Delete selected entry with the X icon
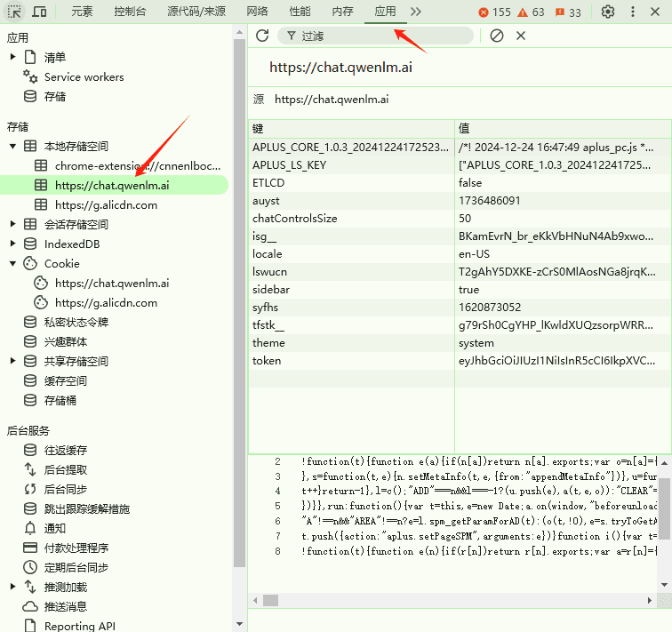The image size is (672, 632). [521, 36]
